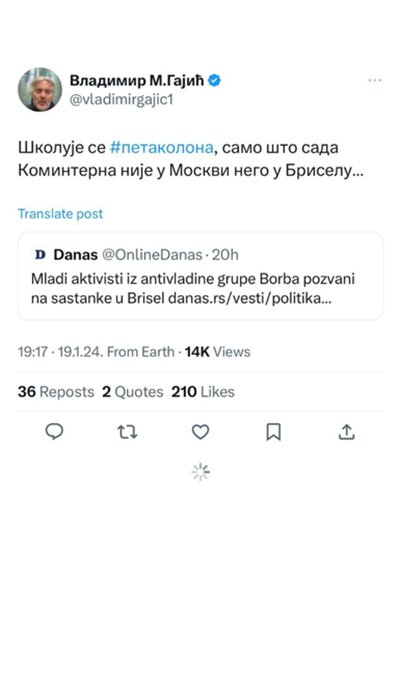
Task: Open Vladimir Gajić's profile picture
Action: [40, 90]
